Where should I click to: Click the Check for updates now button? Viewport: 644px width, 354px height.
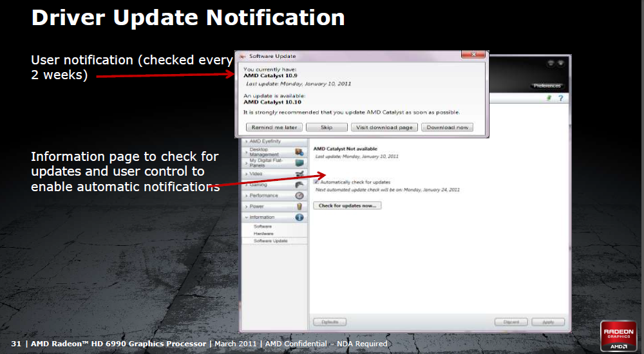347,205
